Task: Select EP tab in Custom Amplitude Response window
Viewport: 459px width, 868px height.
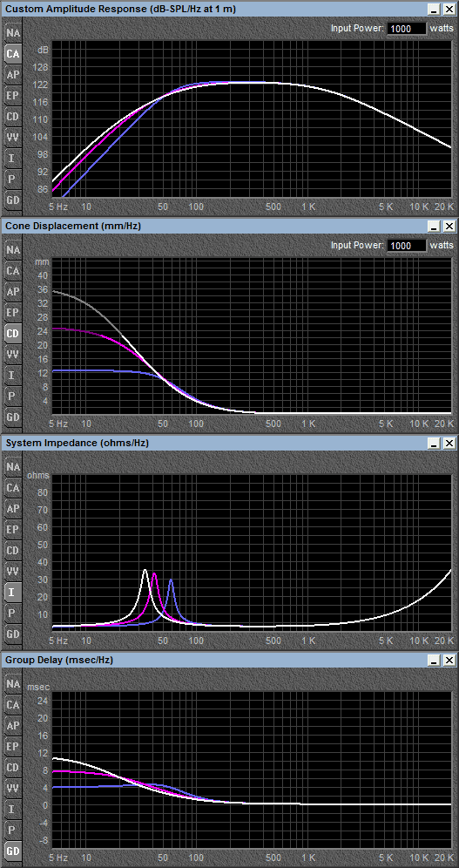Action: [13, 96]
